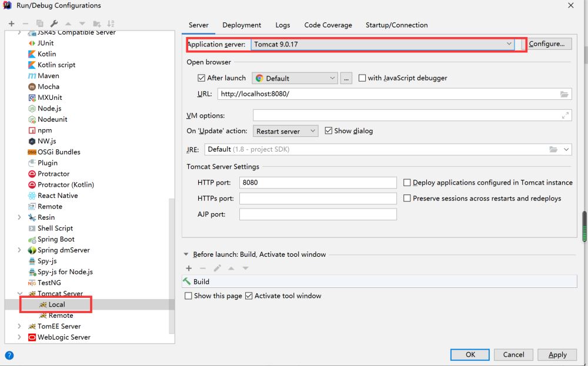Click the wrench edit templates icon

tap(54, 23)
